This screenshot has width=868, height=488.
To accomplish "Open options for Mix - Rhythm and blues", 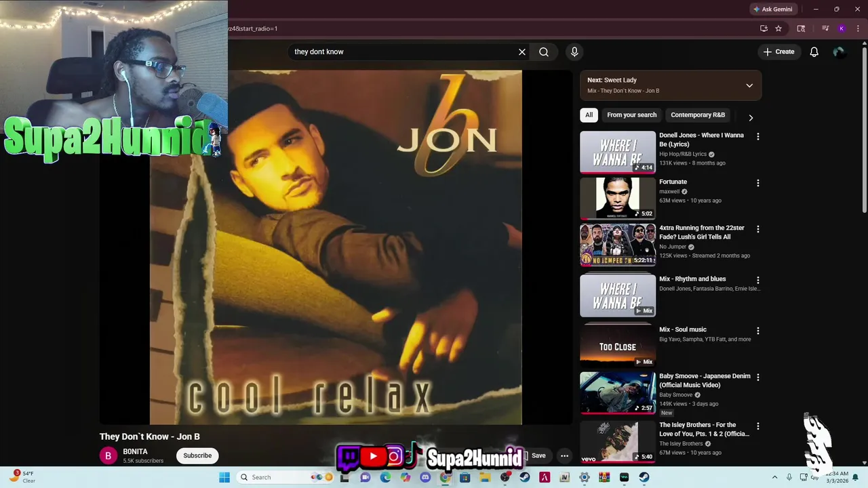I will (x=757, y=280).
